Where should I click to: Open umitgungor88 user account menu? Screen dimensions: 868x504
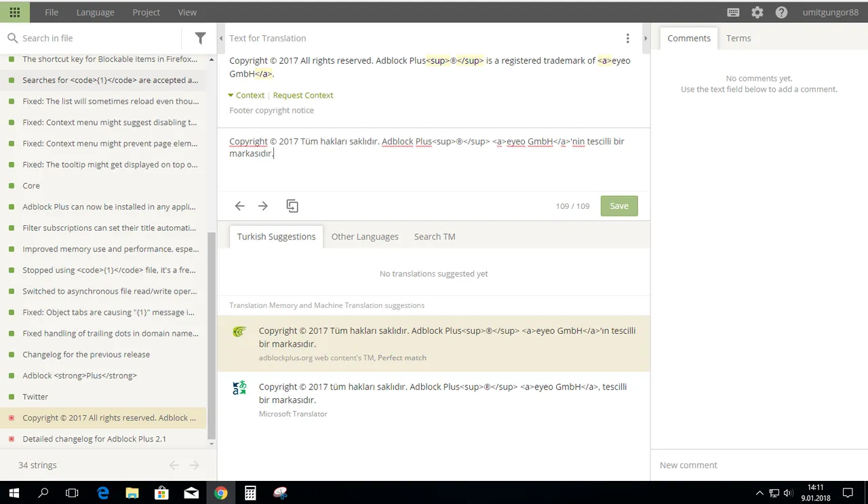click(830, 12)
